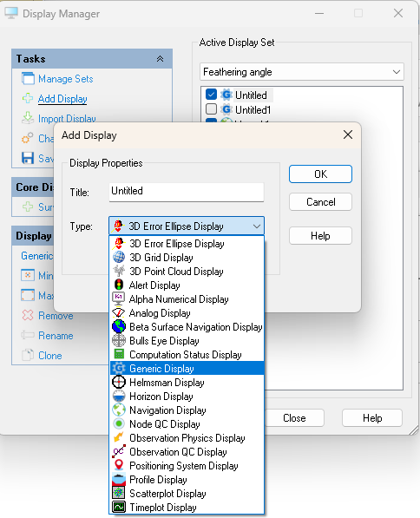420x518 pixels.
Task: Click the 3D Grid Display globe icon
Action: tap(119, 258)
